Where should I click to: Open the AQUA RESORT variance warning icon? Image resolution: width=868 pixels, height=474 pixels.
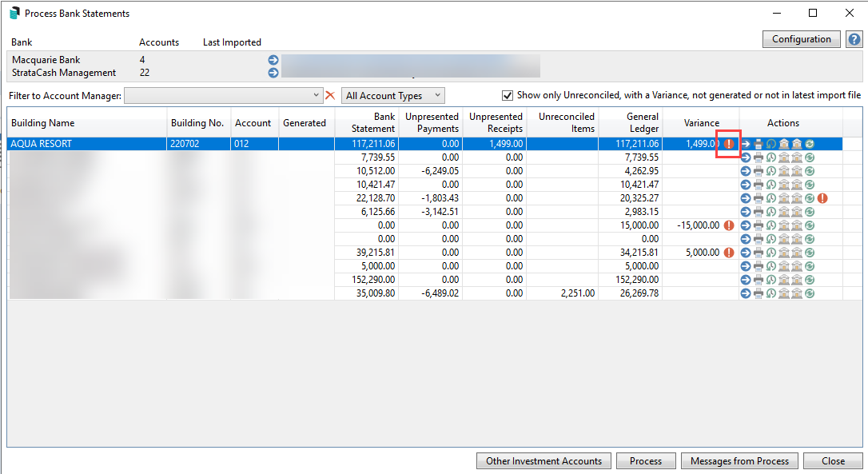729,144
